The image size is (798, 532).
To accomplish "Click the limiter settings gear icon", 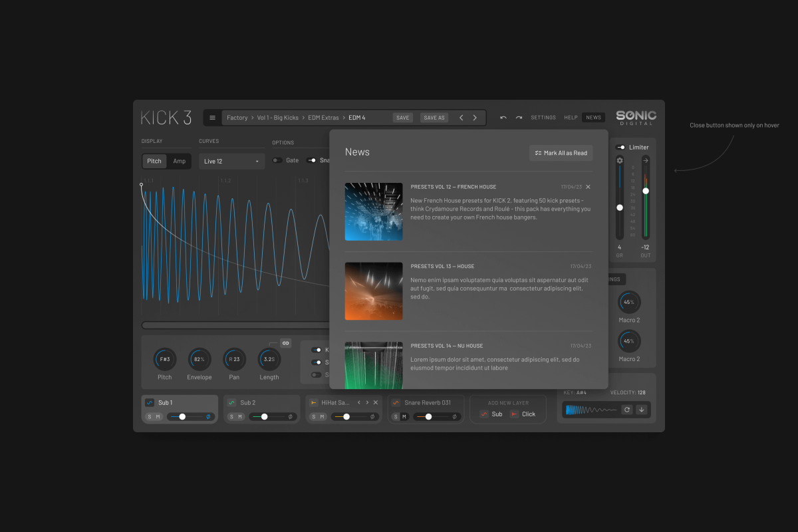I will [620, 160].
